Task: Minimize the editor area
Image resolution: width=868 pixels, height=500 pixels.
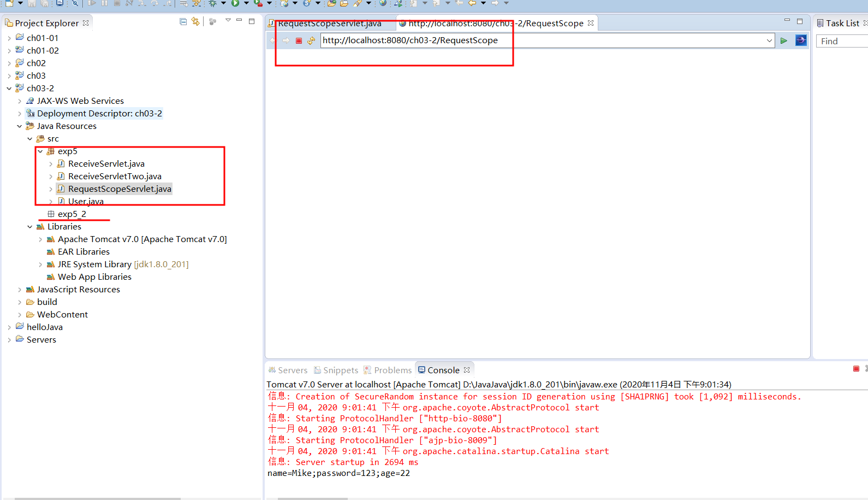Action: (x=787, y=20)
